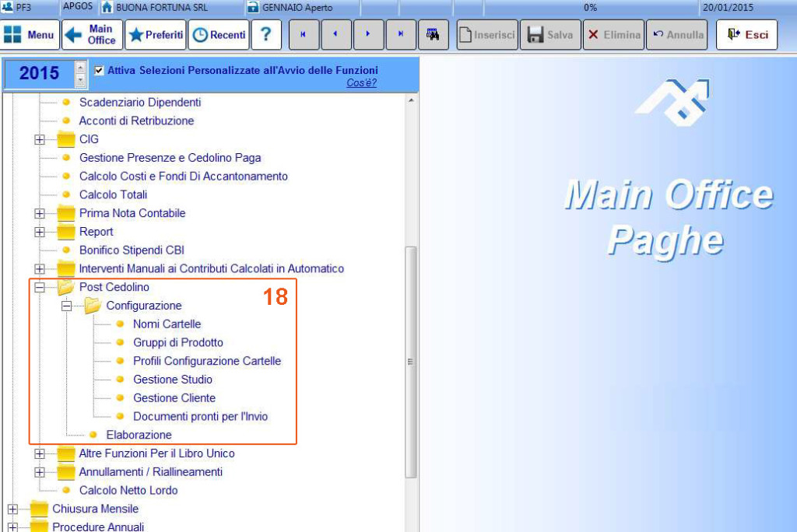Screen dimensions: 797x532
Task: Expand Annullamenti / Riallineamenti folder
Action: [40, 472]
